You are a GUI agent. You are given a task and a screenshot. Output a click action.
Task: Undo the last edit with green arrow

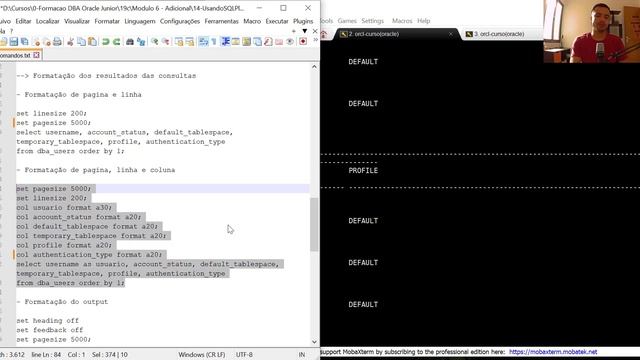pyautogui.click(x=105, y=42)
